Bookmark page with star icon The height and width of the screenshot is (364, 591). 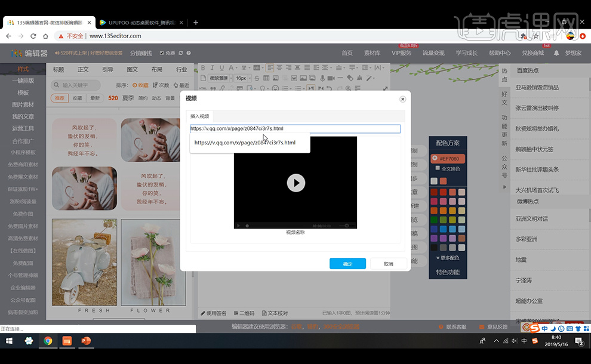pyautogui.click(x=535, y=36)
